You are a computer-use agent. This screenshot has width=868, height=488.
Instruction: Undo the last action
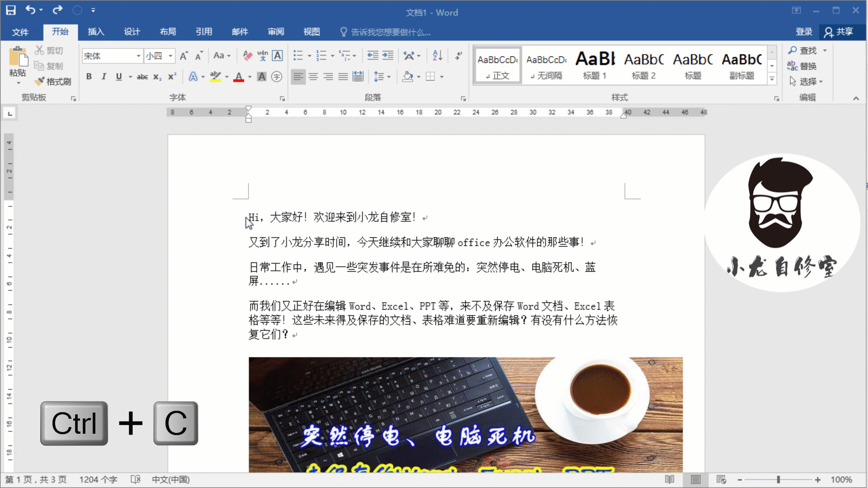coord(30,10)
